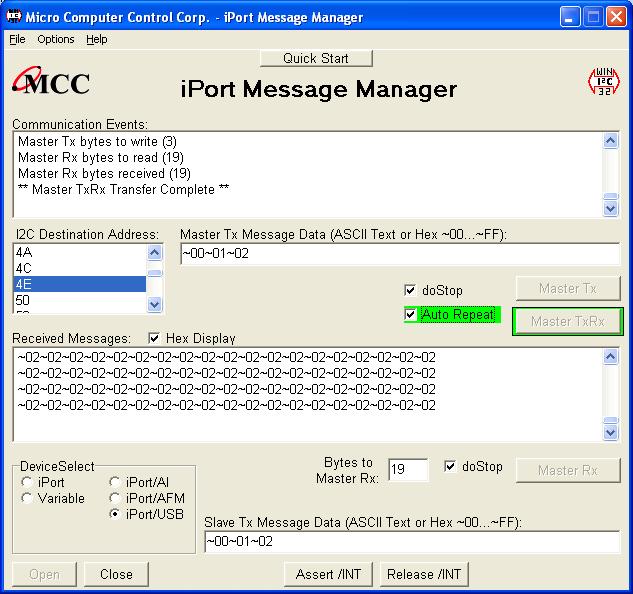Toggle doStop checkbox beside Master Rx

450,466
